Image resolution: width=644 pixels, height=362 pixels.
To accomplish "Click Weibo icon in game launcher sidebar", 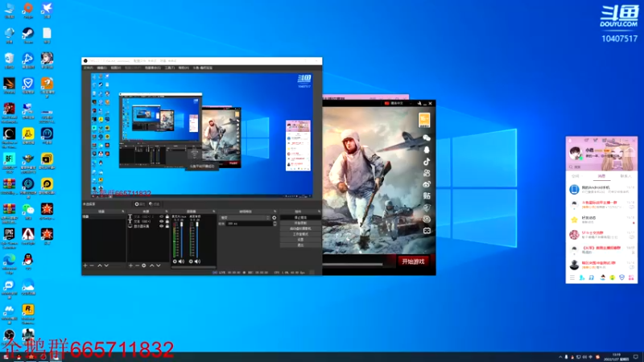I will pos(427,184).
